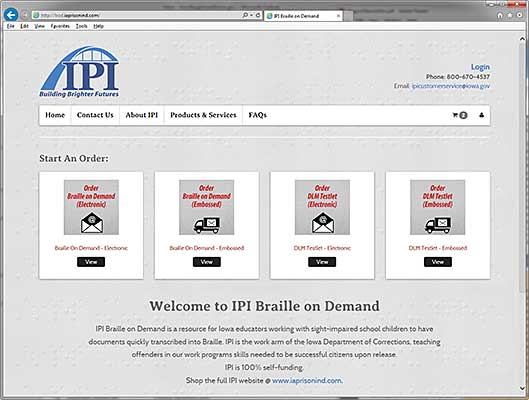Image resolution: width=529 pixels, height=400 pixels.
Task: Click the browser back arrow button
Action: coord(11,15)
